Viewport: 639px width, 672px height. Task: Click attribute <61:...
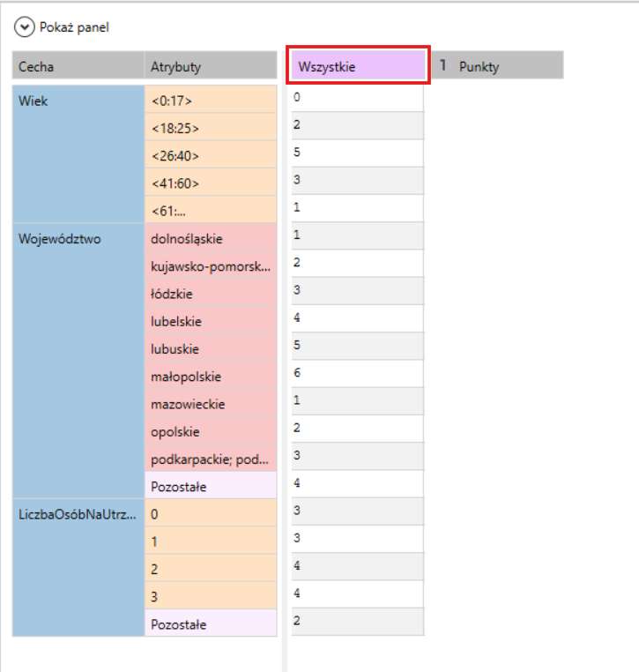click(211, 209)
